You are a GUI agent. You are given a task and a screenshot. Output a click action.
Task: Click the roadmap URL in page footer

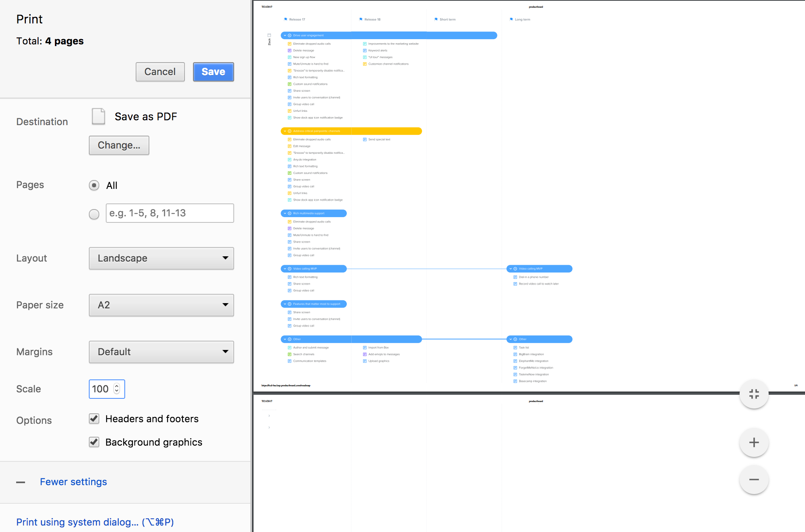(286, 385)
